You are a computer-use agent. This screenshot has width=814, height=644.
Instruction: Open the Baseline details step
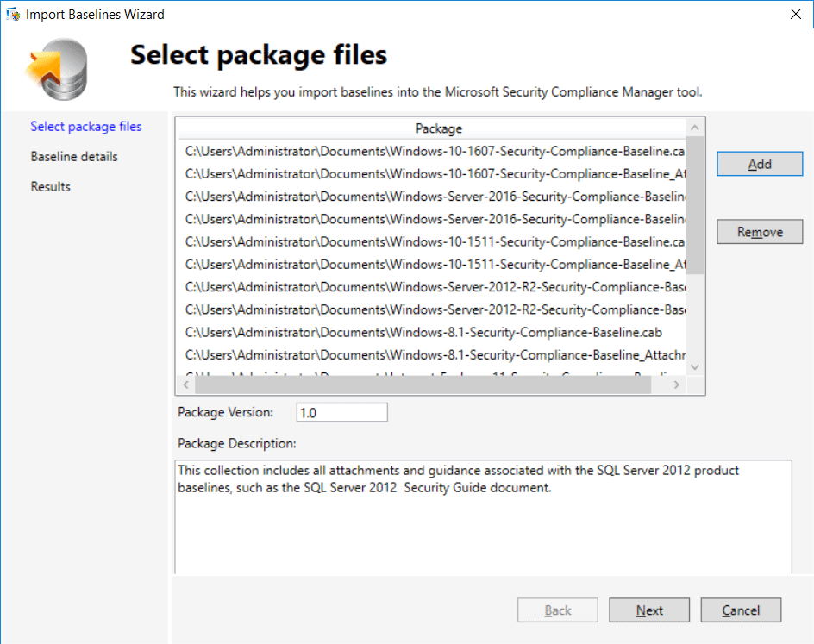point(74,157)
